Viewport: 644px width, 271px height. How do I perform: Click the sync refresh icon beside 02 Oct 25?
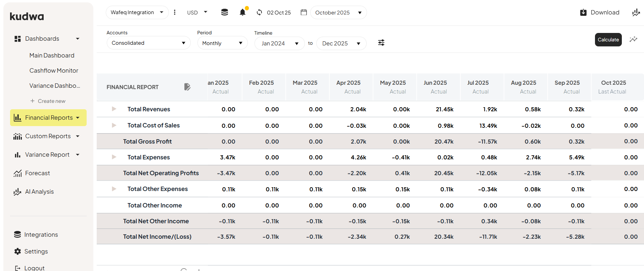pos(259,12)
